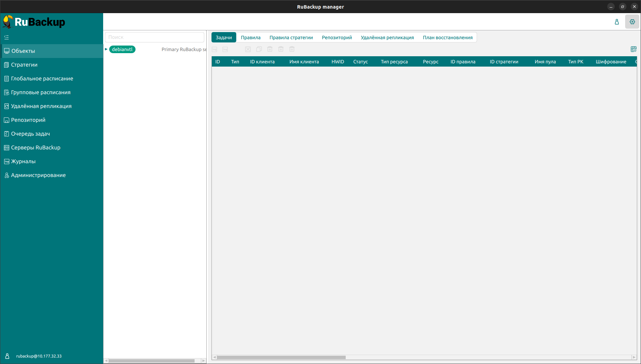This screenshot has height=364, width=641.
Task: Click the RuBackup toucan logo
Action: (x=8, y=22)
